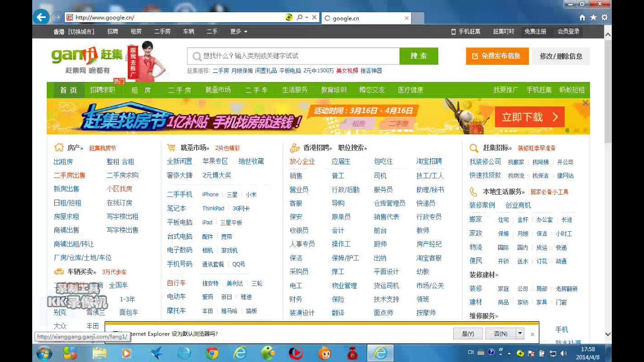
Task: Click the page vertical scrollbar down arrow
Action: [608, 334]
